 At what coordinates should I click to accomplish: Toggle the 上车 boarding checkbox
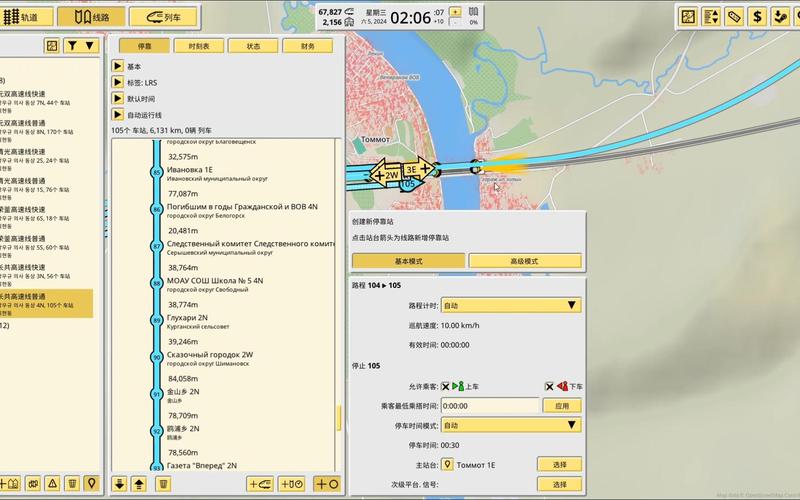coord(445,386)
